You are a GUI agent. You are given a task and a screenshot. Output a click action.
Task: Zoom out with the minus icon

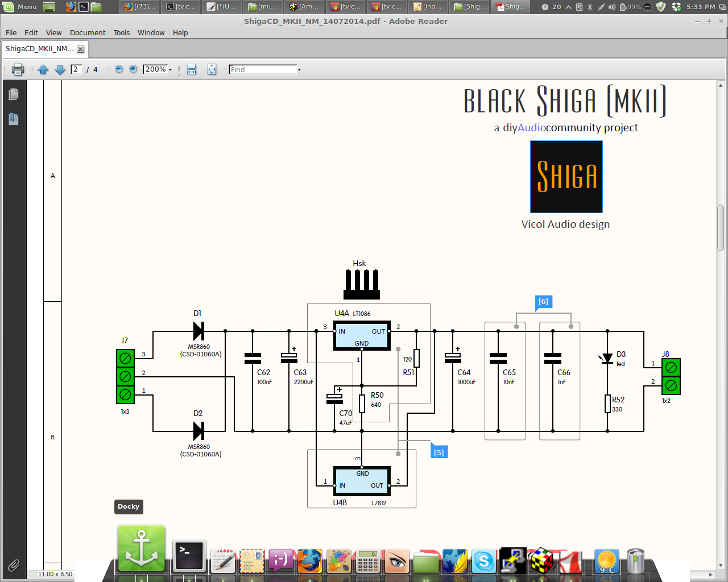[119, 69]
